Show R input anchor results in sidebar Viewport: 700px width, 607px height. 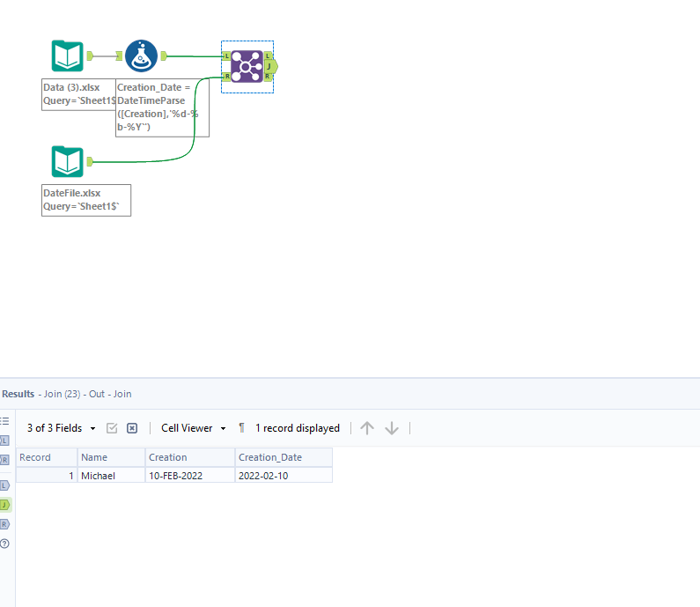point(4,460)
